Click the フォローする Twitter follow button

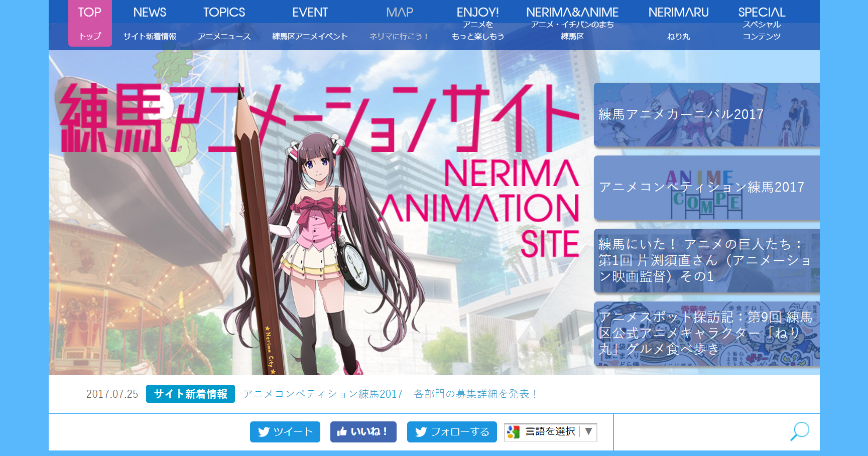tap(452, 432)
